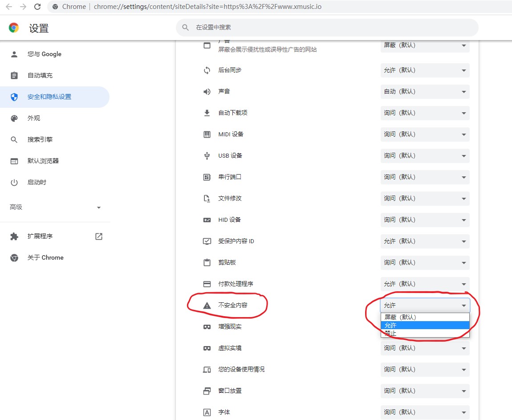Click the 在设置中搜索 search field
512x420 pixels.
pos(329,28)
